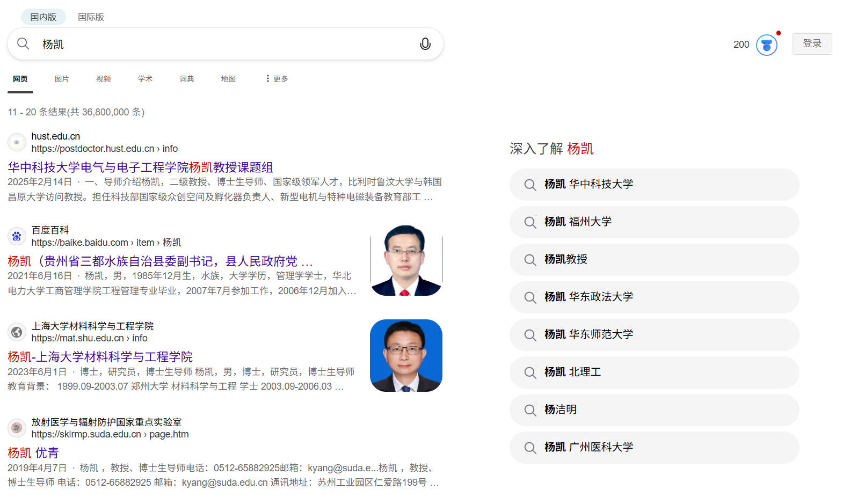Click URL https://sklrmp.suda.edu.cn › page.htm
This screenshot has width=843, height=504.
(110, 434)
